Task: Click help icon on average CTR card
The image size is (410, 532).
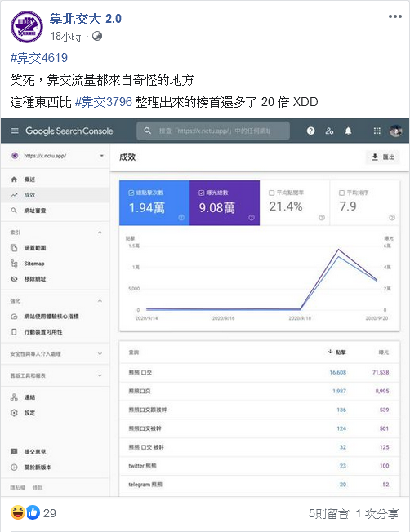Action: point(322,218)
